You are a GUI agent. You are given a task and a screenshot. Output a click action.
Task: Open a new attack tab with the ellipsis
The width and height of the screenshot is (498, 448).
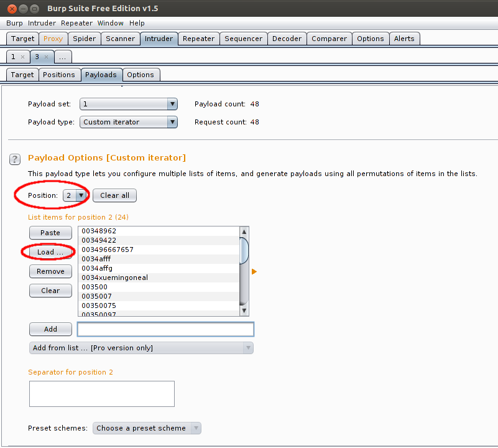click(63, 57)
